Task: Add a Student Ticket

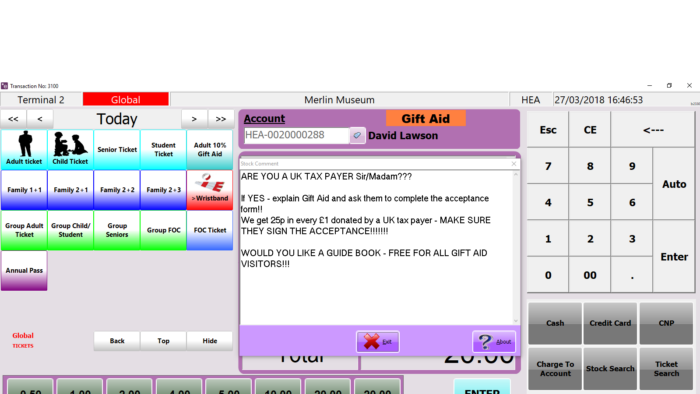Action: tap(163, 149)
